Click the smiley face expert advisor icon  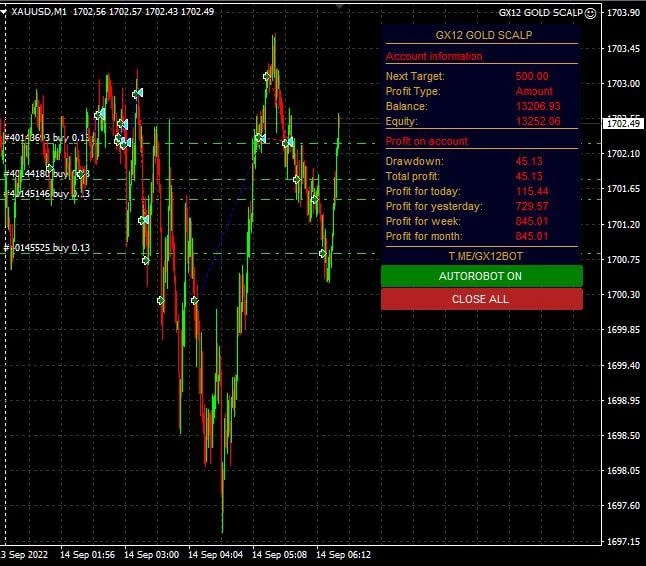click(590, 13)
